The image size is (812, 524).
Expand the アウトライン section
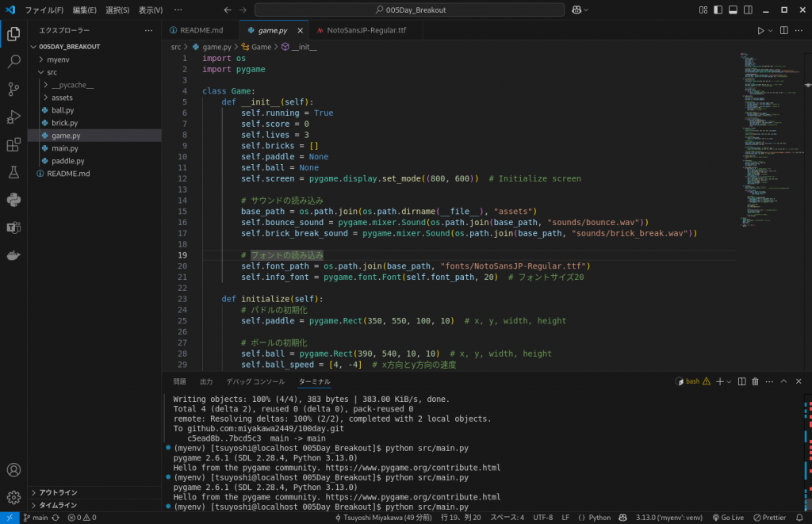(x=95, y=492)
